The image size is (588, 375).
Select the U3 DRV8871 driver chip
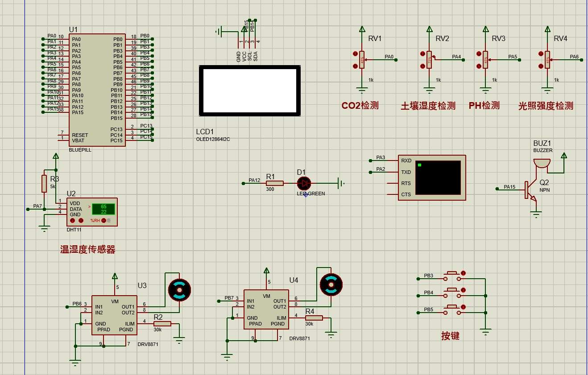pos(114,315)
